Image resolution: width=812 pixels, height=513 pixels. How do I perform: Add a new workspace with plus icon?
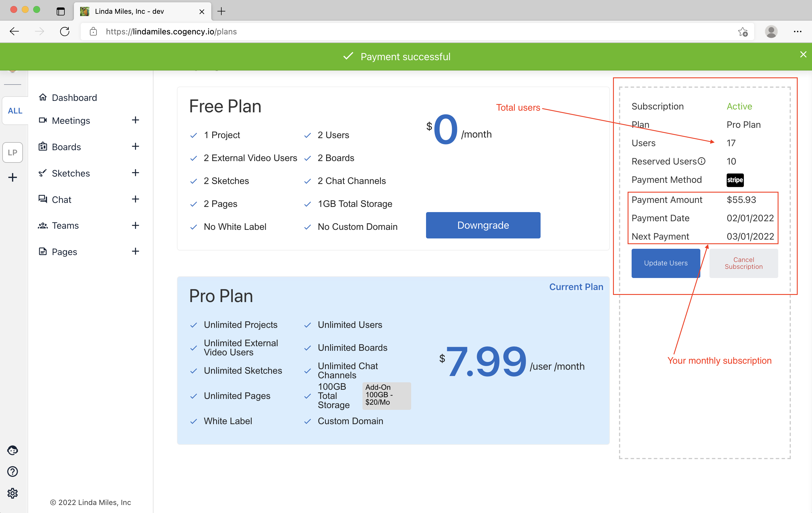pyautogui.click(x=13, y=177)
